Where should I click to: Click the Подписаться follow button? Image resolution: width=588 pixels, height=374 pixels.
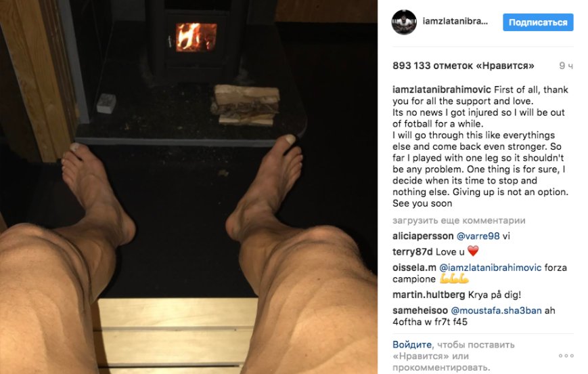click(538, 22)
